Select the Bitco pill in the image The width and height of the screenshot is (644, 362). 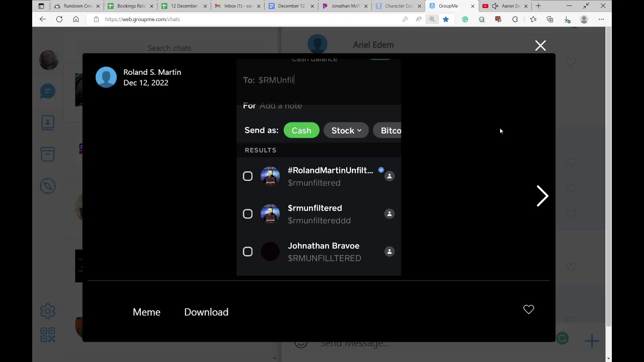tap(388, 130)
